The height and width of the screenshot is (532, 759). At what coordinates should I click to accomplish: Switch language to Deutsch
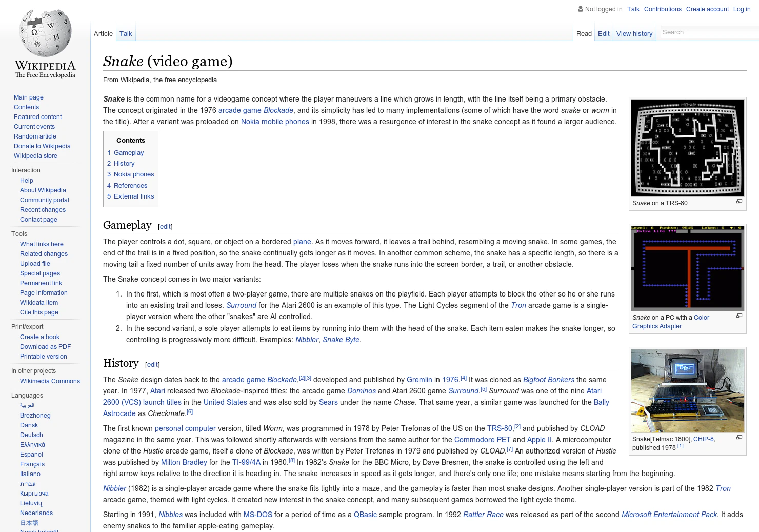click(x=31, y=435)
